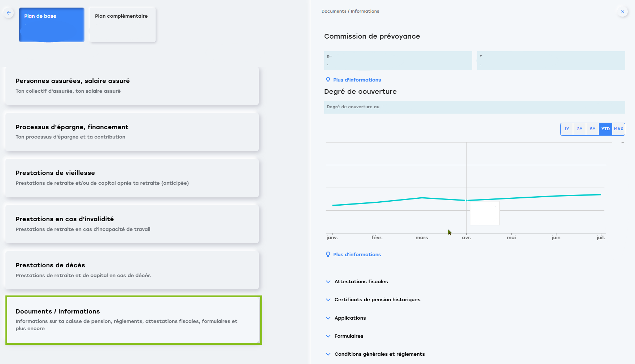Select 1Y chart range

(567, 129)
